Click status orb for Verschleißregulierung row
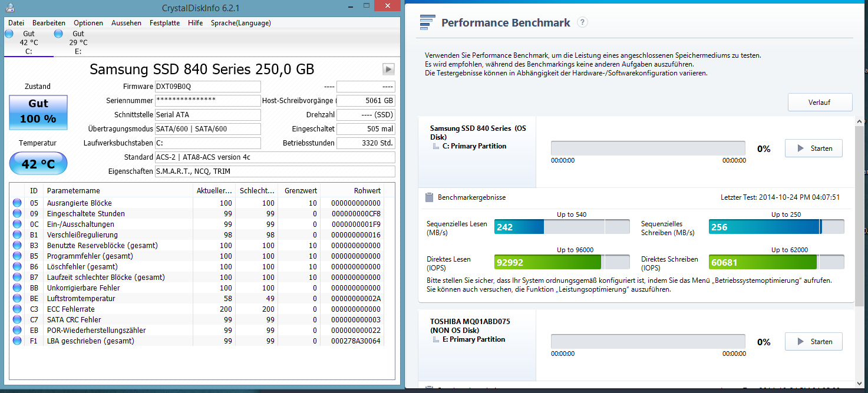 17,235
